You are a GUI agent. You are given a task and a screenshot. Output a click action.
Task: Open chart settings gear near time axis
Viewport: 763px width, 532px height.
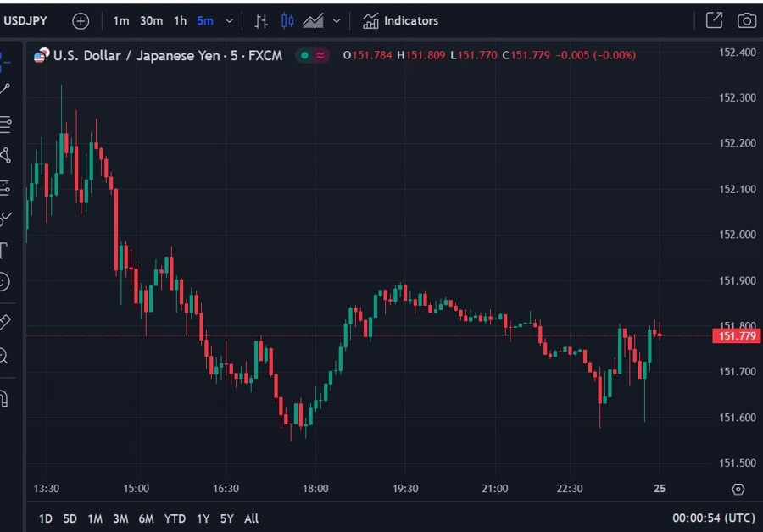point(738,489)
